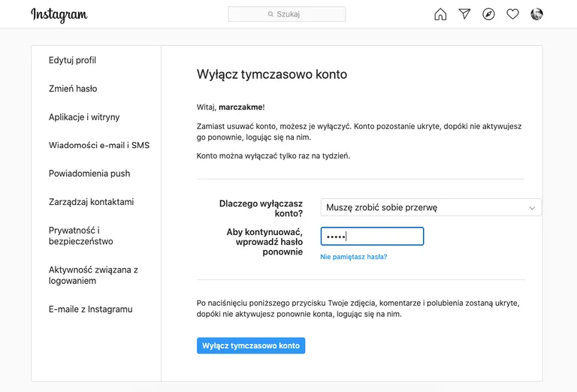
Task: Click the Dlaczego wyłączasz konto? label
Action: 261,209
